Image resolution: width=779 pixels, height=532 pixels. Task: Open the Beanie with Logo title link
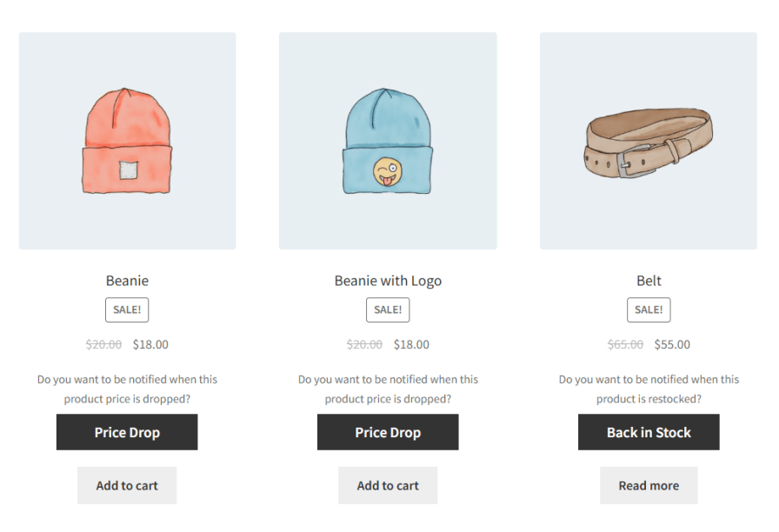388,281
